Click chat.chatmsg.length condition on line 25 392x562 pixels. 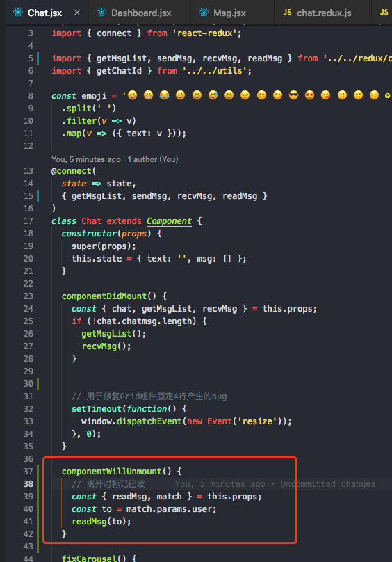(x=146, y=321)
